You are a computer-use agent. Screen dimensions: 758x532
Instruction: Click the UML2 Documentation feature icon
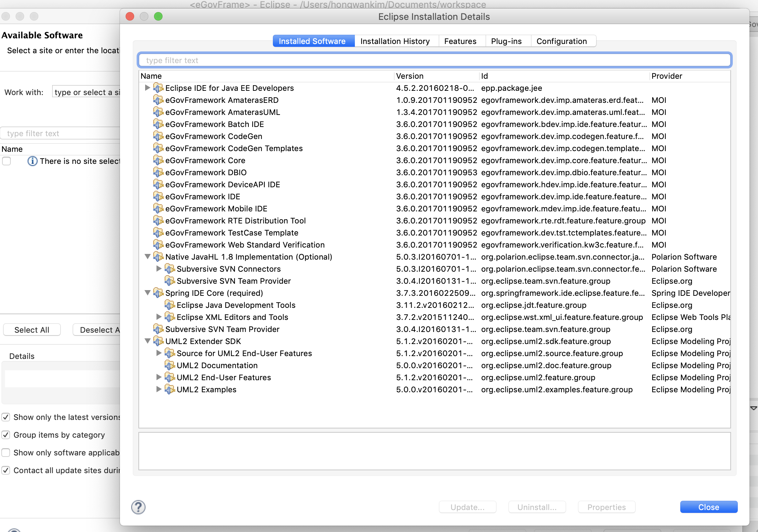point(170,365)
